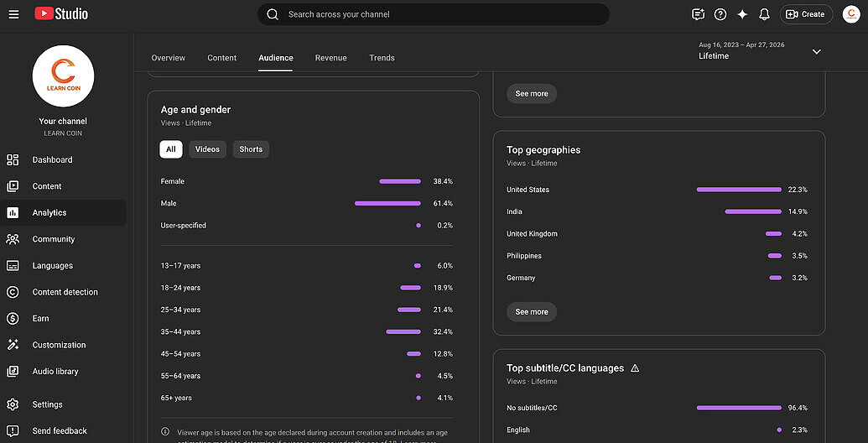The height and width of the screenshot is (443, 868).
Task: Toggle the Shorts filter chip
Action: coord(251,149)
